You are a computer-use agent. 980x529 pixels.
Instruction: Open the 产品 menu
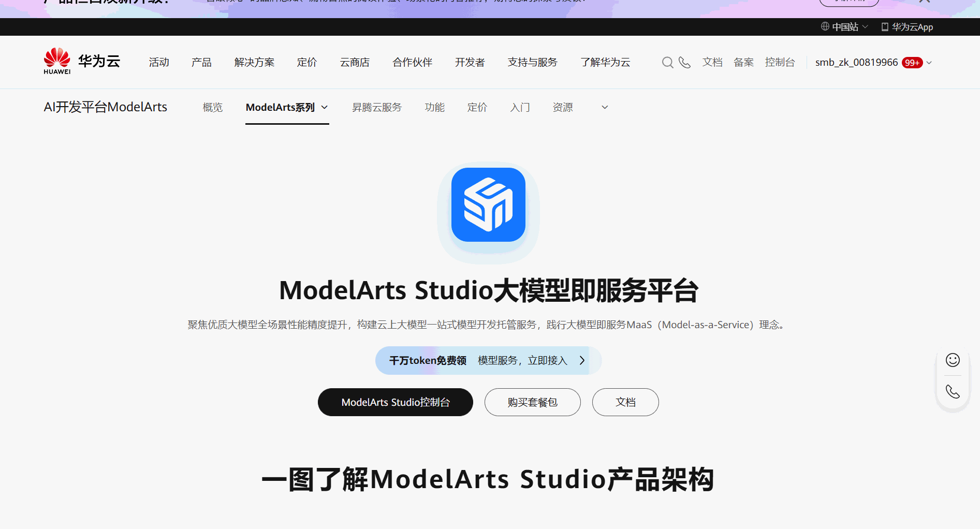(201, 62)
